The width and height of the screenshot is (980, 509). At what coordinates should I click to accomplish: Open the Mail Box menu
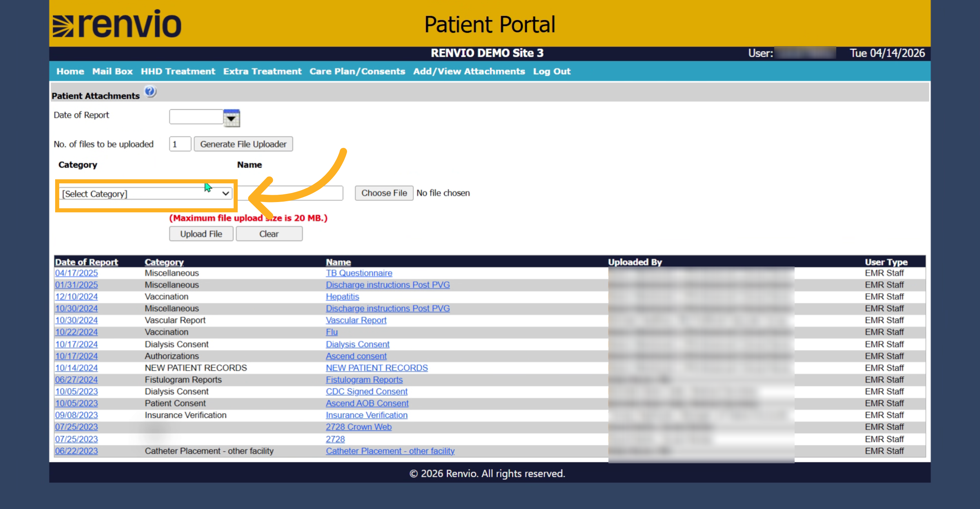(x=113, y=71)
